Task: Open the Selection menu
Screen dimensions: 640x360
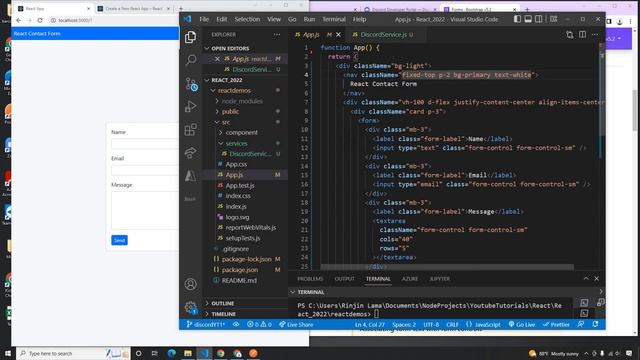Action: pyautogui.click(x=247, y=19)
